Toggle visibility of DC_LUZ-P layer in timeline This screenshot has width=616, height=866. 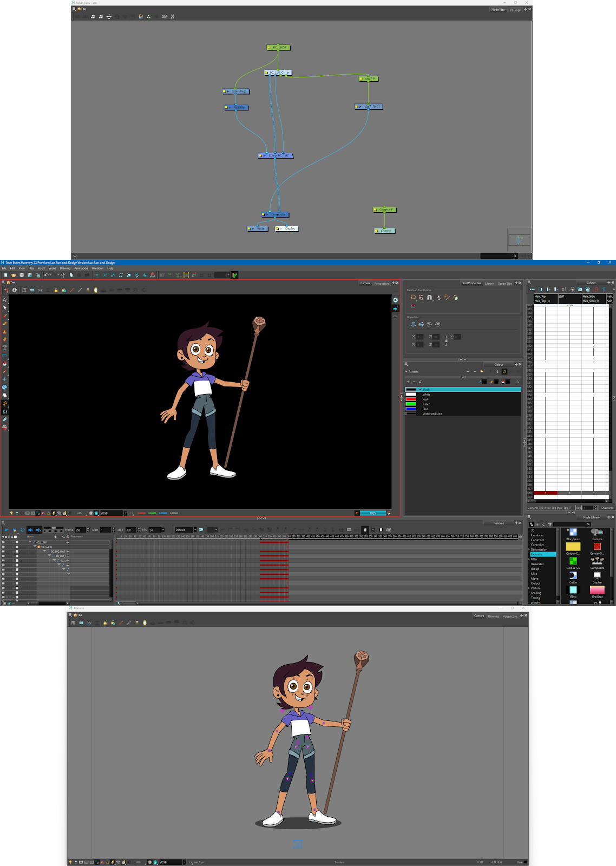pyautogui.click(x=3, y=542)
